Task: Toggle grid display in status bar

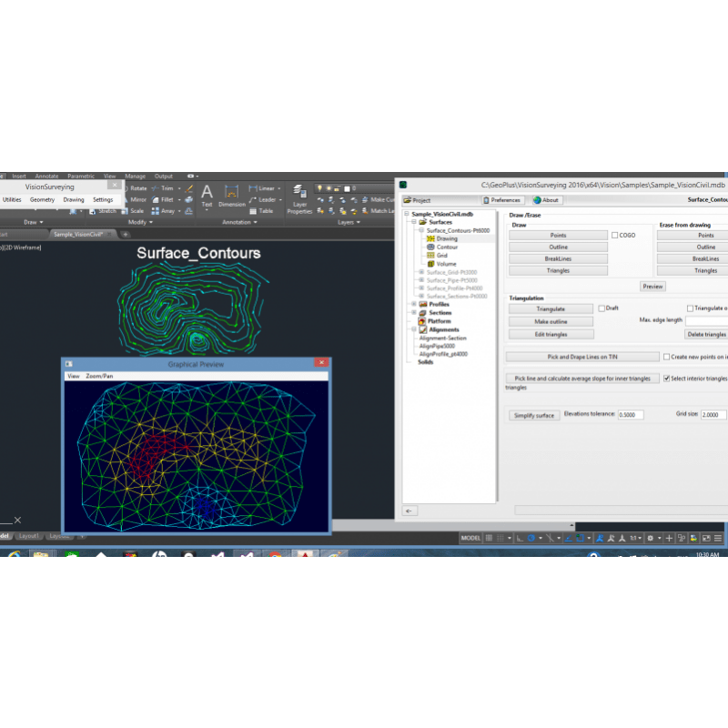Action: pos(489,538)
